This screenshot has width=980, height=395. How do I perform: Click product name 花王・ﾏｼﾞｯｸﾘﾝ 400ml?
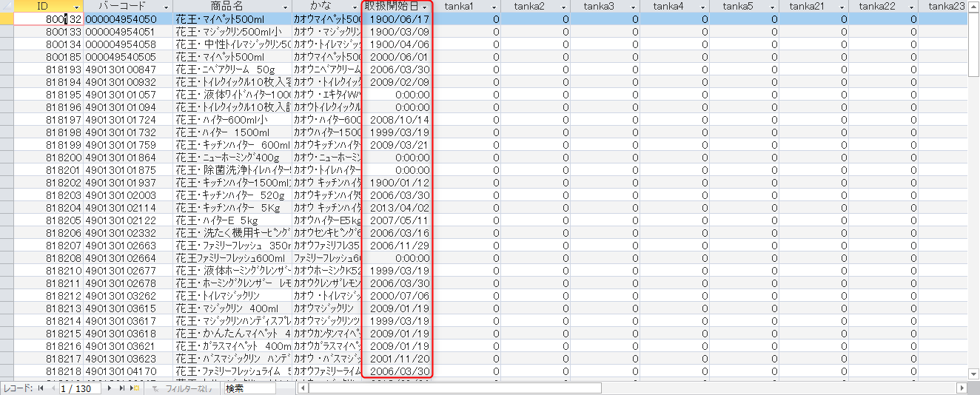[x=232, y=308]
